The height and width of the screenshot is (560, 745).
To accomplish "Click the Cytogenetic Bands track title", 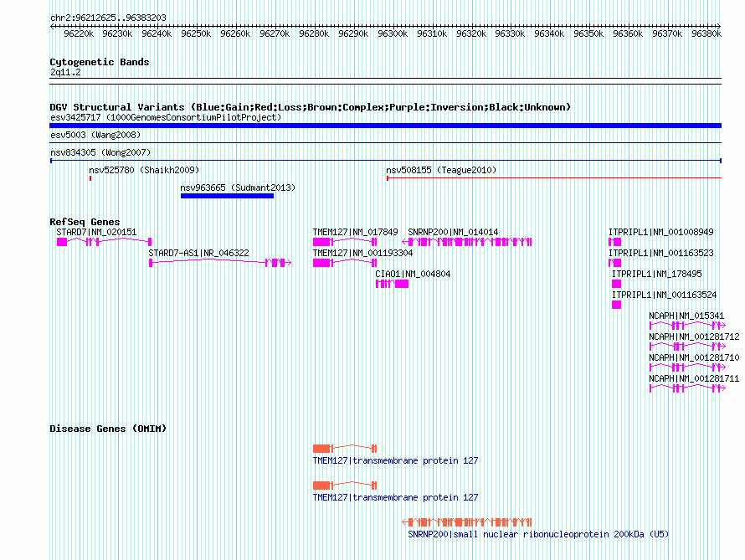I will coord(100,62).
